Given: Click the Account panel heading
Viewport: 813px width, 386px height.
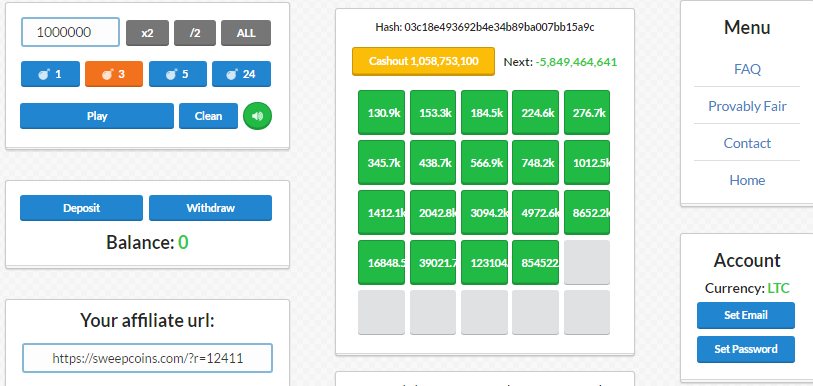Looking at the screenshot, I should [747, 260].
